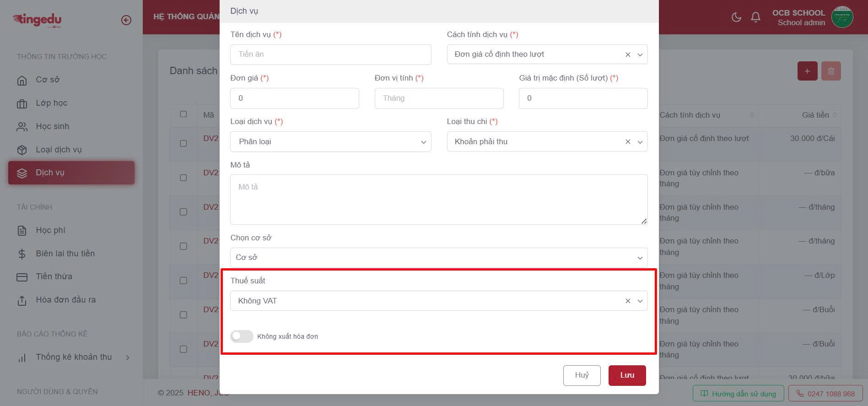Collapse sidebar with the back arrow icon
This screenshot has width=868, height=406.
pos(126,20)
